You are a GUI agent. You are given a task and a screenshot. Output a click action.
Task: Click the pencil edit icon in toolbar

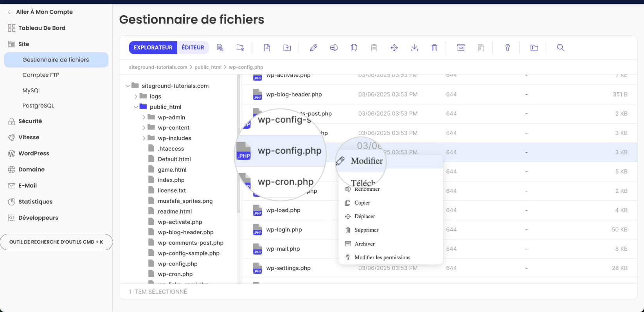pos(313,48)
